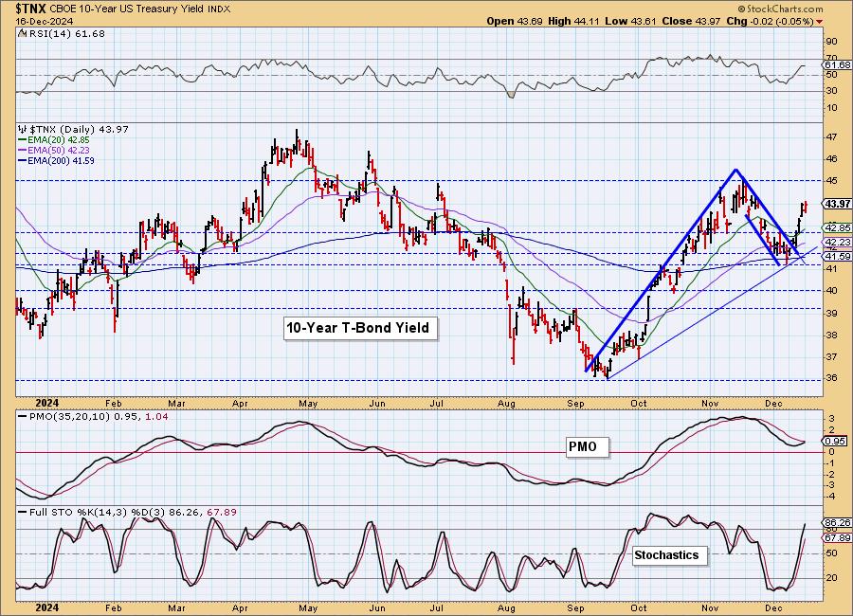Click the 42.85 value tag on right axis
This screenshot has height=616, width=853.
837,228
